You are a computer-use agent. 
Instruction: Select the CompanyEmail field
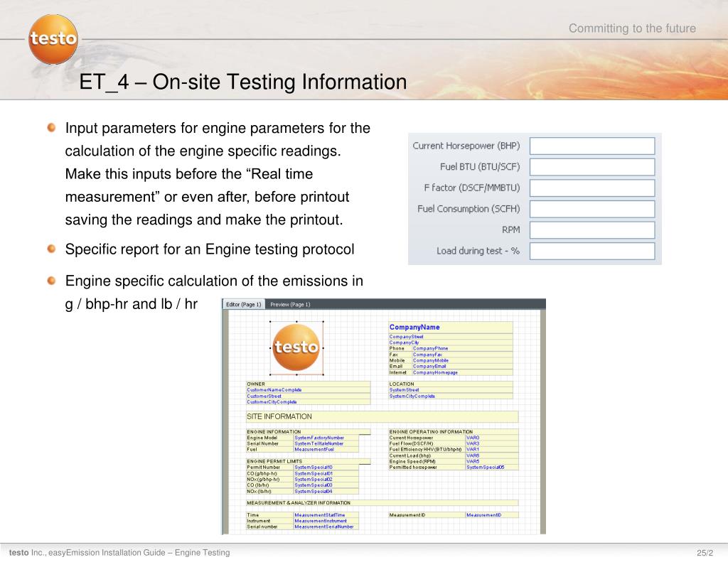462,366
